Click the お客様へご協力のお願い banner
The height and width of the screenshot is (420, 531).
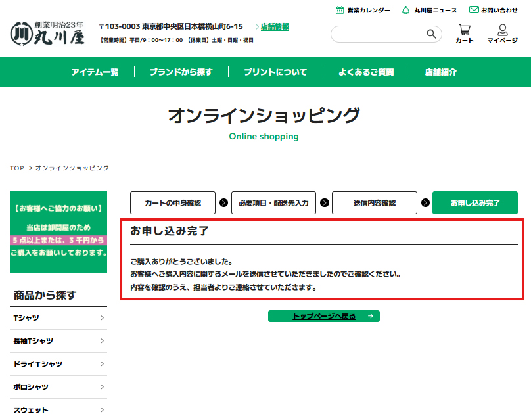(58, 232)
